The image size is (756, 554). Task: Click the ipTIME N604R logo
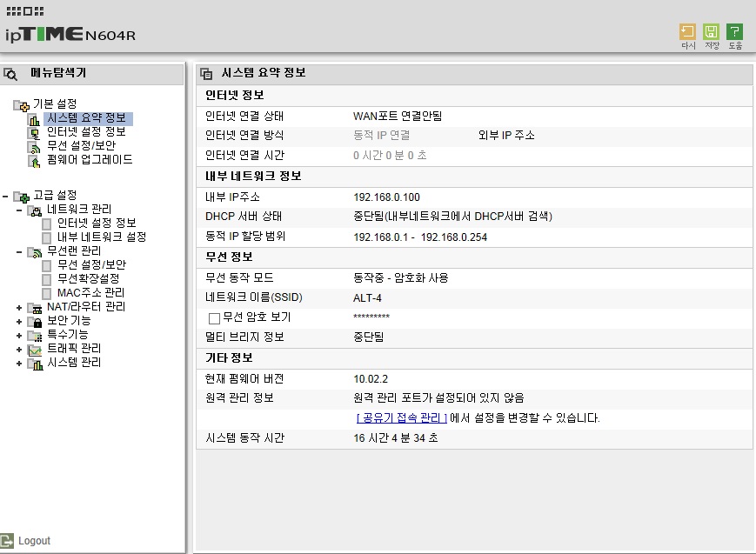click(70, 34)
